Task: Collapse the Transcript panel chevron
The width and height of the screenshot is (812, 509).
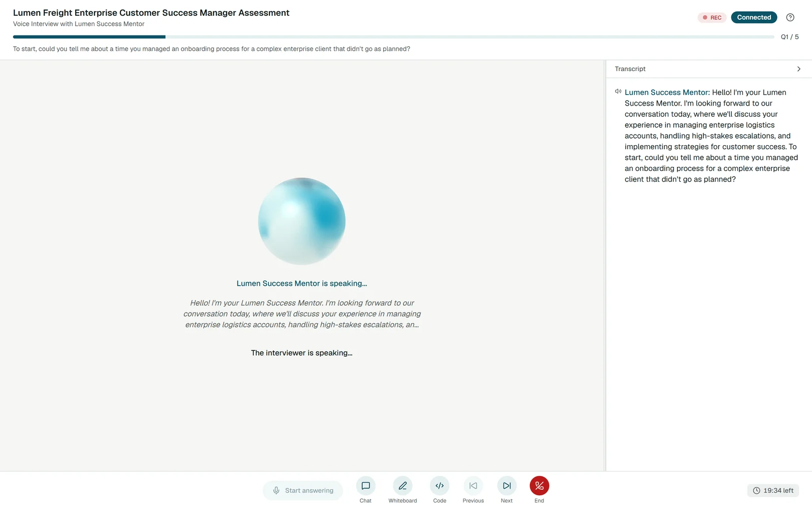Action: (798, 69)
